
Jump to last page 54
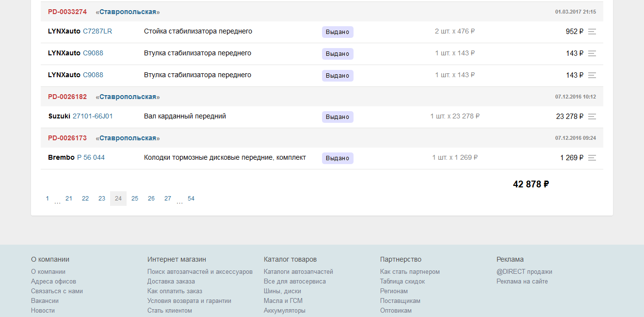point(191,199)
